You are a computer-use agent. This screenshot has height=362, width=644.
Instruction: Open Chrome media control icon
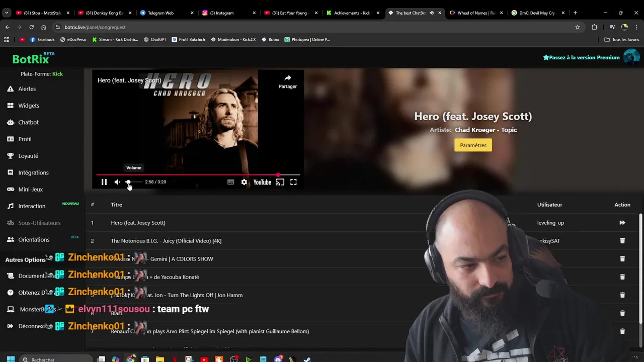pyautogui.click(x=612, y=27)
